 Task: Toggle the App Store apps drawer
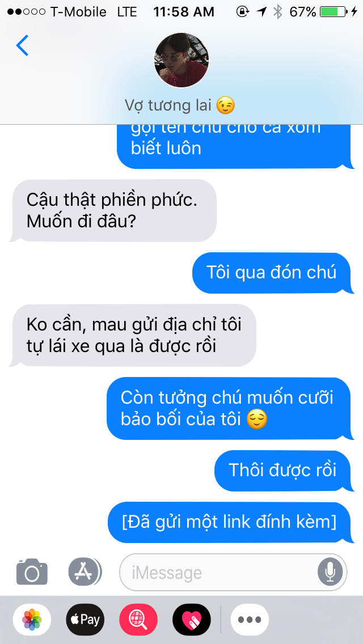tap(85, 571)
